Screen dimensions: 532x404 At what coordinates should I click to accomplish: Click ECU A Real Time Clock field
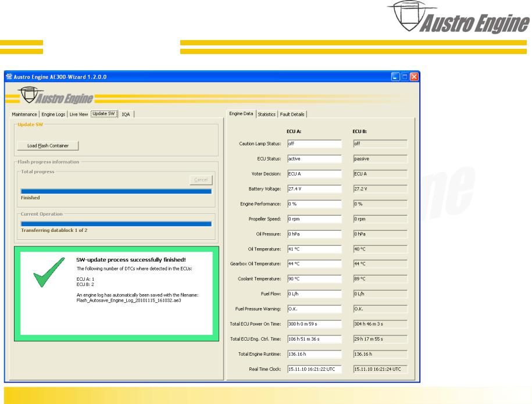(x=315, y=369)
